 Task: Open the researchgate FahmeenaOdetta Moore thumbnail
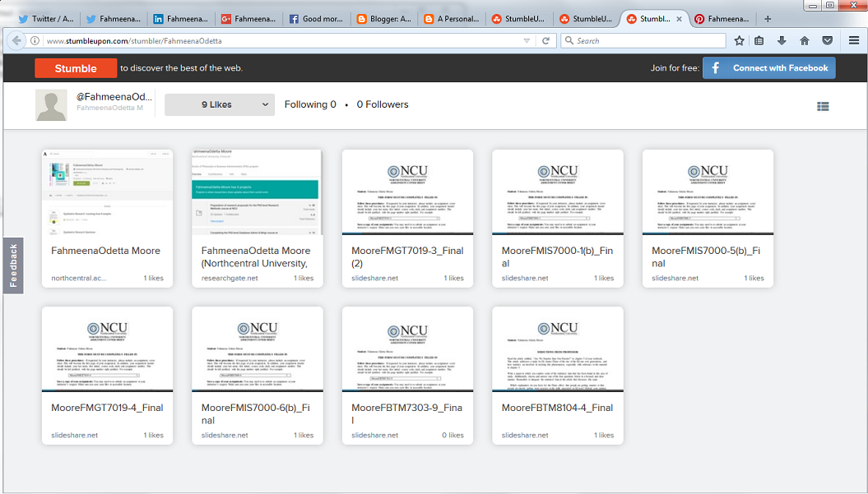click(x=258, y=192)
